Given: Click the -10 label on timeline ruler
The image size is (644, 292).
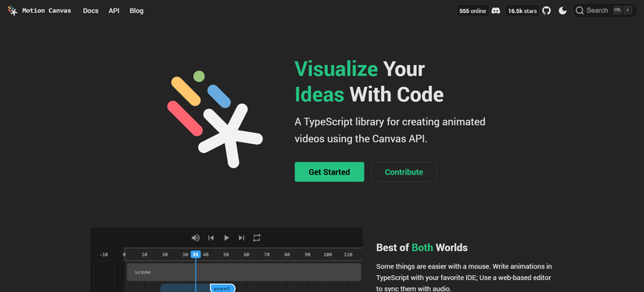Looking at the screenshot, I should point(104,255).
